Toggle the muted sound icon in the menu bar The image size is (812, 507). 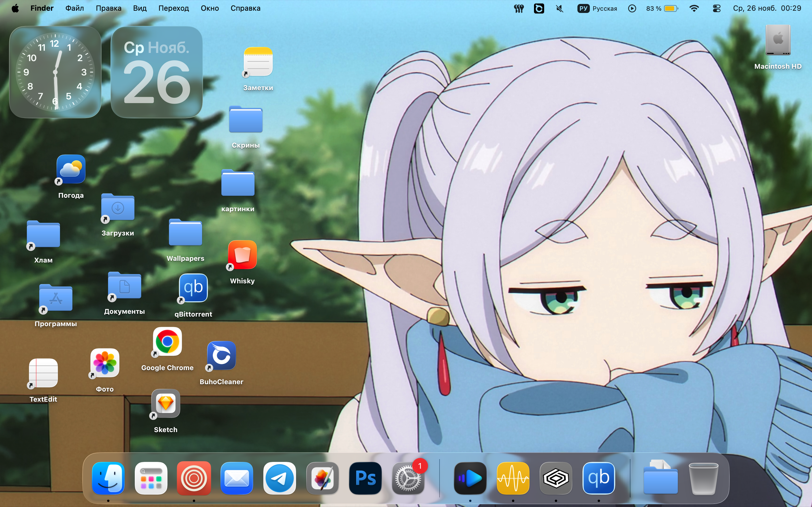559,8
